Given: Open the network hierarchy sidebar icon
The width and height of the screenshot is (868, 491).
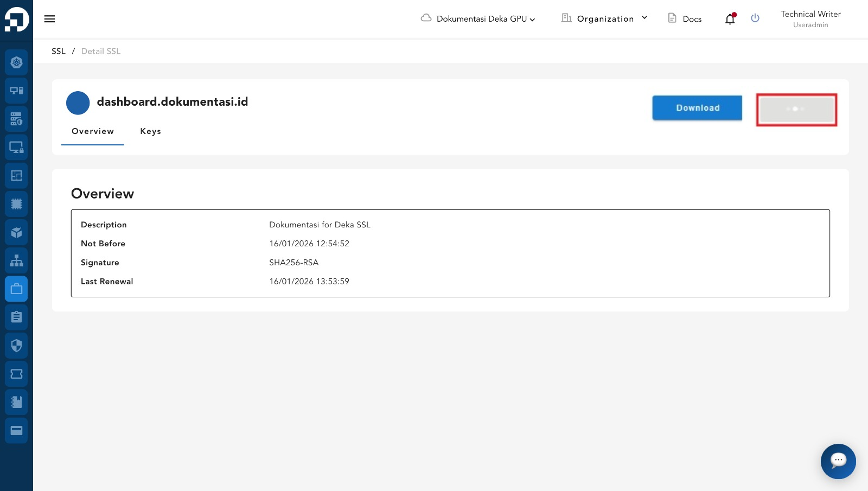Looking at the screenshot, I should click(x=16, y=260).
